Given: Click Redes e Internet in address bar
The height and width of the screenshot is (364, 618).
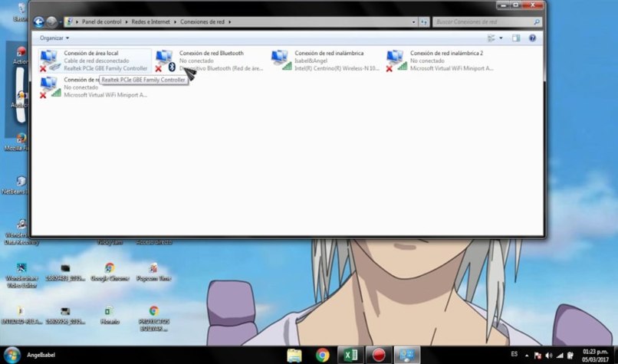Looking at the screenshot, I should click(150, 22).
